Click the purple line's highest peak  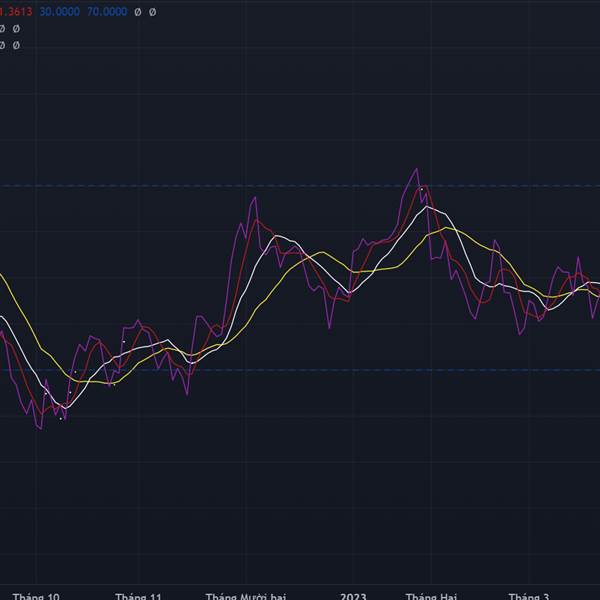coord(416,169)
